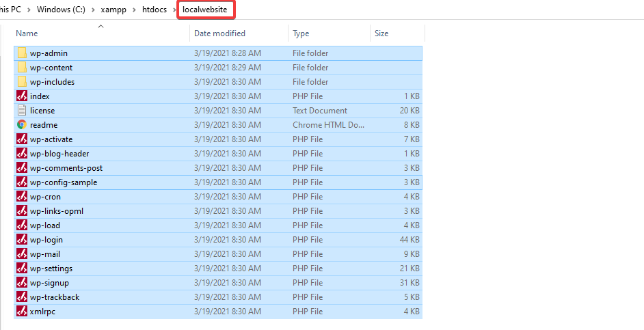
Task: Click the 21 KB size of wp-settings
Action: 410,269
